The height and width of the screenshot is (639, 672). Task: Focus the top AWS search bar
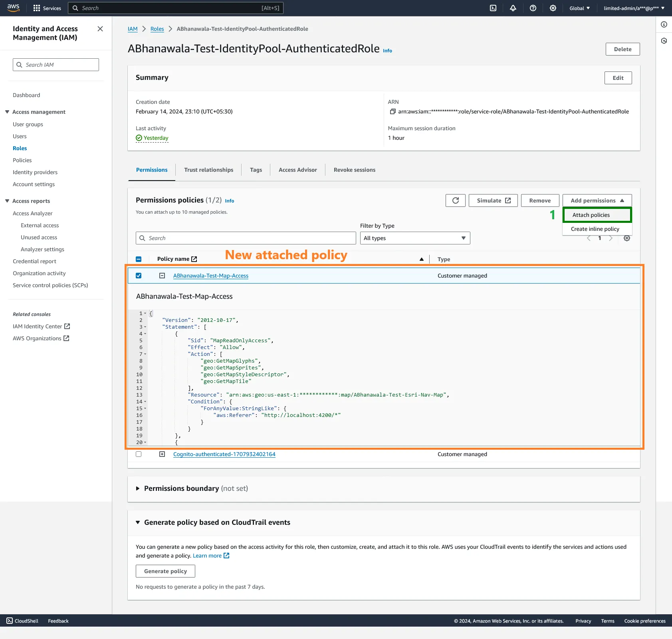coord(176,8)
